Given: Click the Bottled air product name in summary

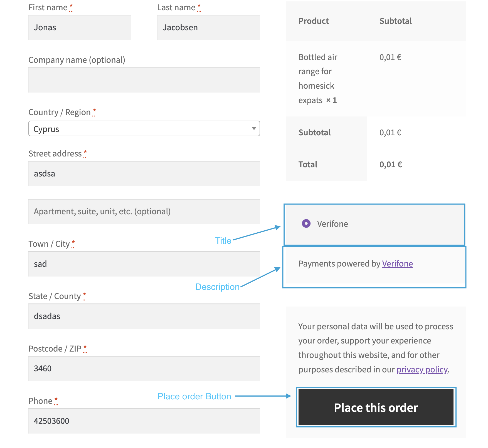Looking at the screenshot, I should [317, 78].
